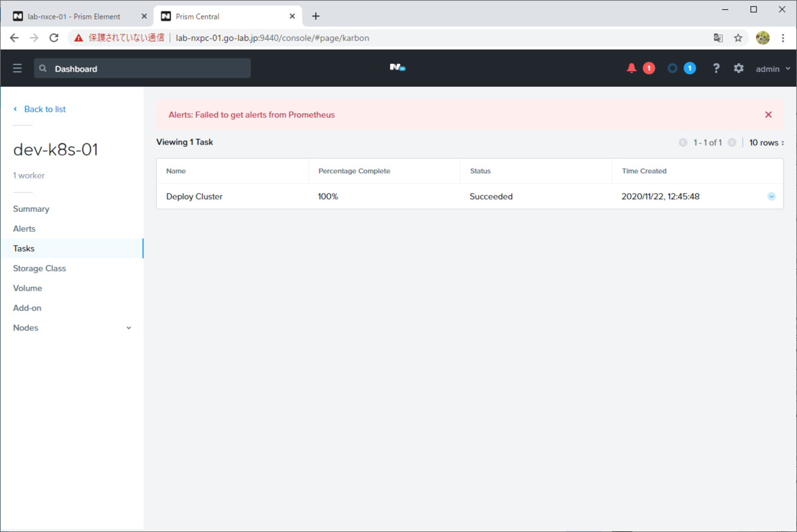Viewport: 797px width, 532px height.
Task: Go back to list link
Action: tap(40, 109)
